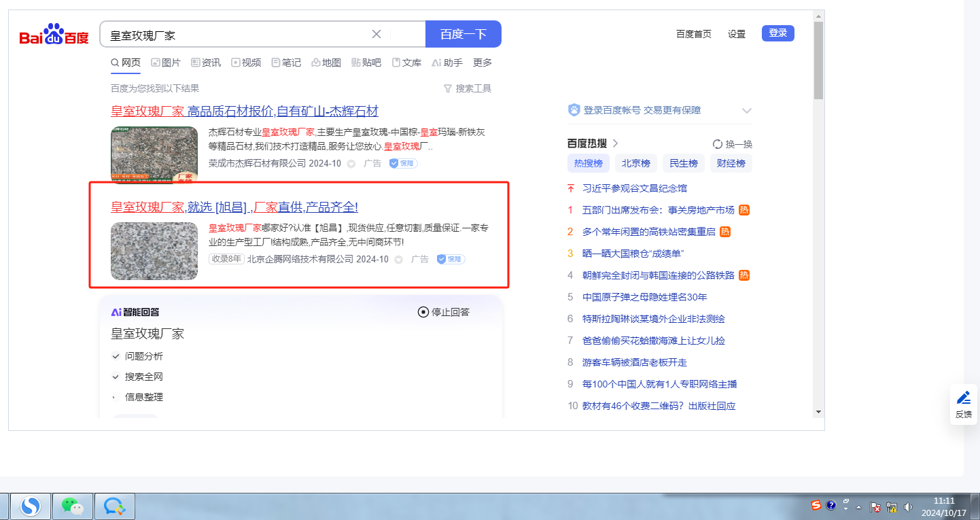Switch to the 图片 tab
Image resolution: width=980 pixels, height=520 pixels.
(165, 63)
